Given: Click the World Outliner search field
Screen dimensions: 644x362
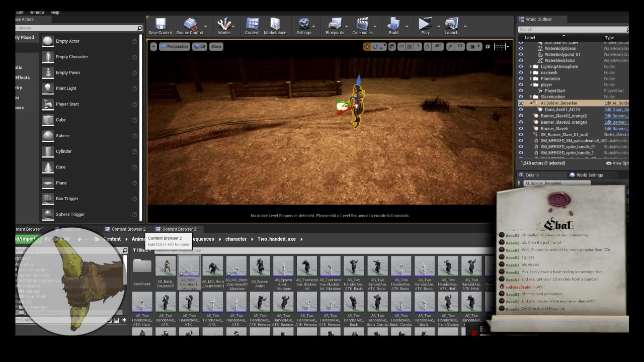Looking at the screenshot, I should (574, 29).
